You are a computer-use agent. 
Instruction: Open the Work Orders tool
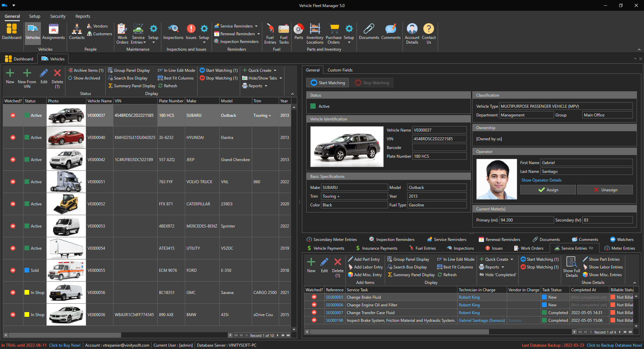click(122, 33)
